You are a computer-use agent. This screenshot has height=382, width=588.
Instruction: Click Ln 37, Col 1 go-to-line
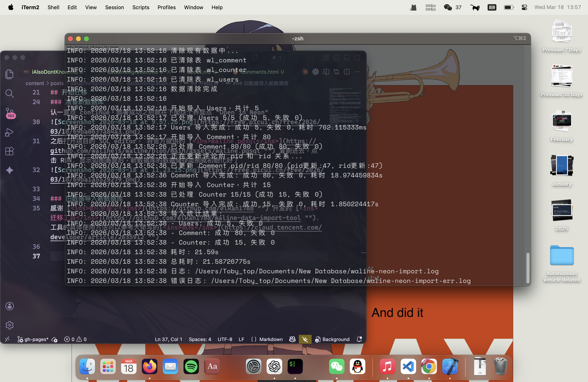168,339
